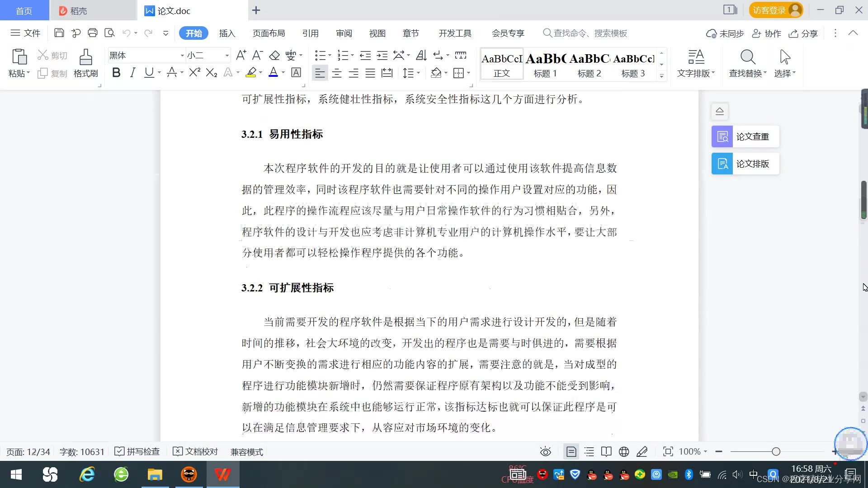Open the 插入 ribbon tab
Screen dimensions: 868x488
pyautogui.click(x=227, y=33)
